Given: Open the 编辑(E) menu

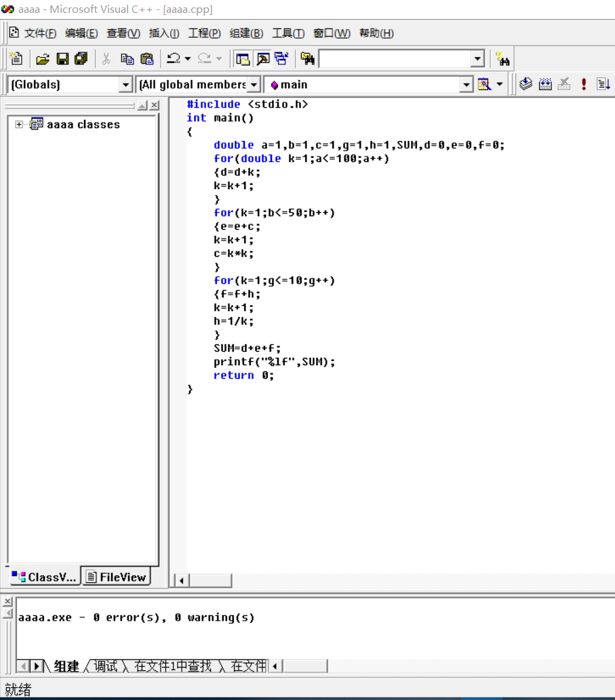Looking at the screenshot, I should click(81, 33).
